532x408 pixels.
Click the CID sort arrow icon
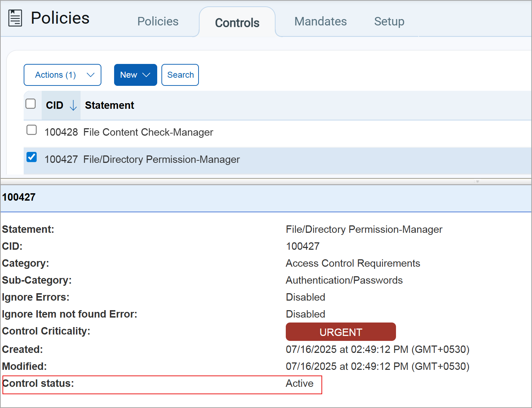pyautogui.click(x=73, y=105)
